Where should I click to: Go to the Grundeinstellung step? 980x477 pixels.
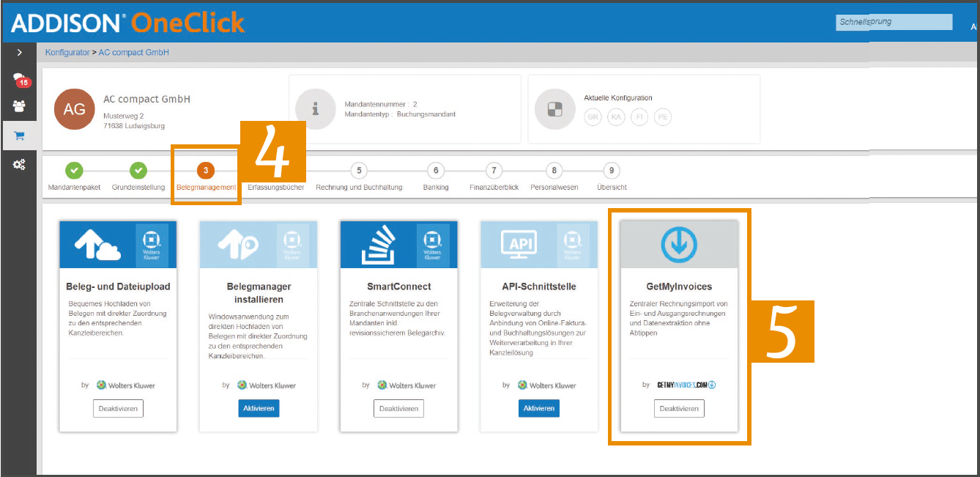pos(138,176)
